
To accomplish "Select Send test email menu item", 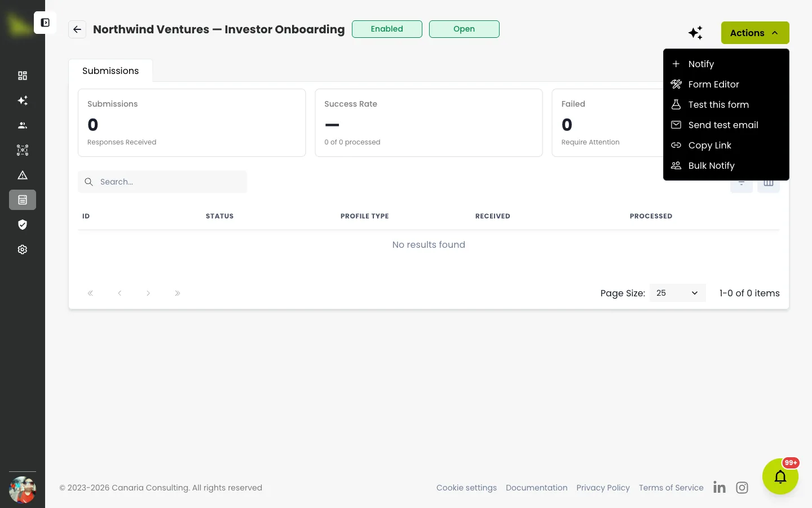I will pos(726,125).
